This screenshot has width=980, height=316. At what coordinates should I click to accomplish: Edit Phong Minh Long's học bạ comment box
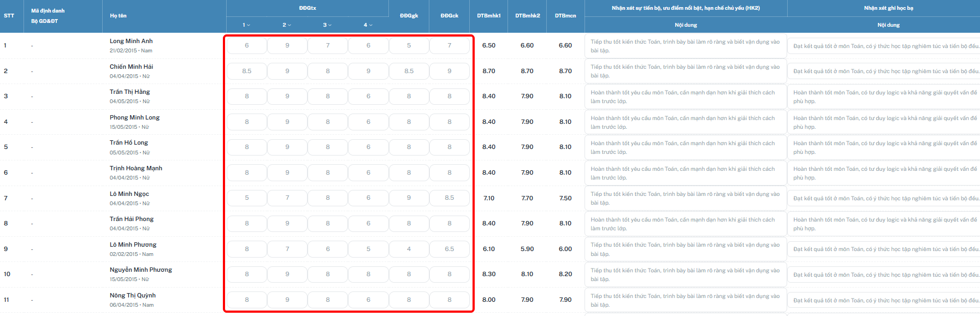click(x=884, y=122)
